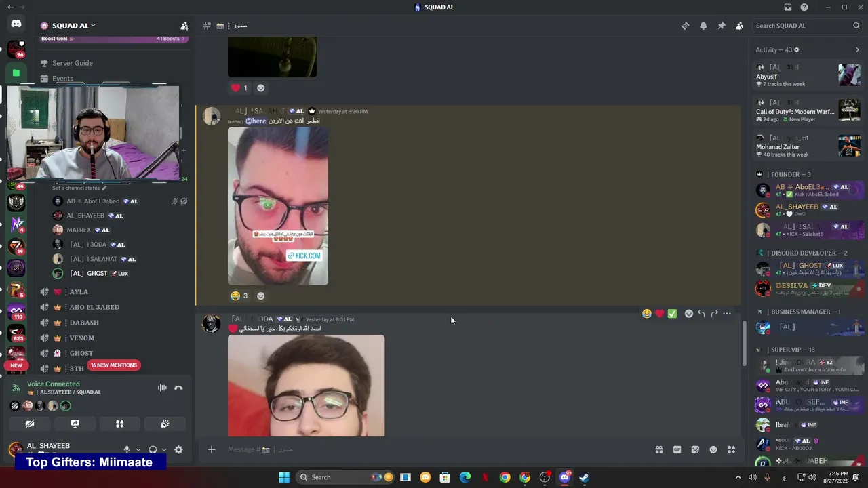This screenshot has width=868, height=488.
Task: Toggle the member list panel
Action: pyautogui.click(x=740, y=26)
